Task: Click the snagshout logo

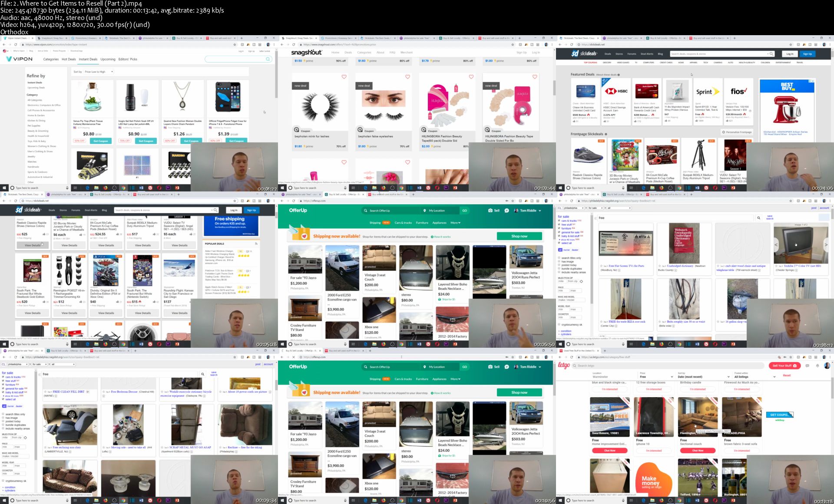Action: click(x=306, y=53)
